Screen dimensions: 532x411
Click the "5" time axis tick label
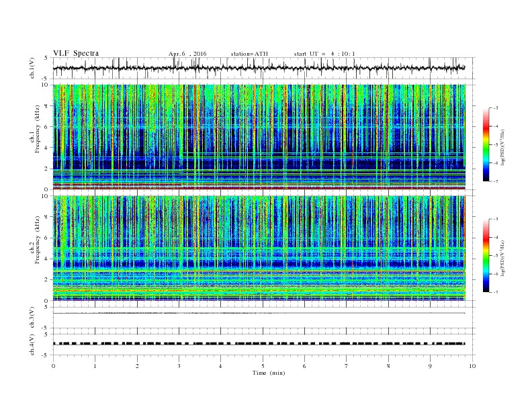click(x=263, y=366)
